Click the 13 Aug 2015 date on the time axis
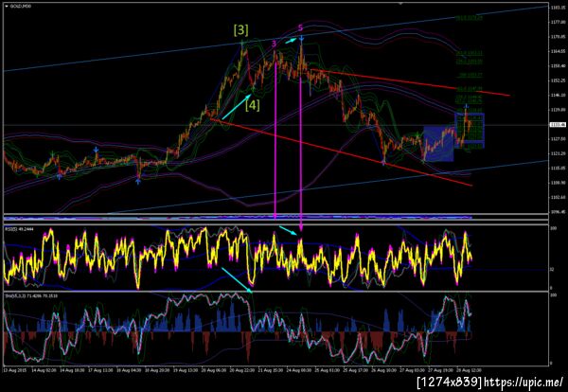Image resolution: width=568 pixels, height=392 pixels. pyautogui.click(x=13, y=370)
